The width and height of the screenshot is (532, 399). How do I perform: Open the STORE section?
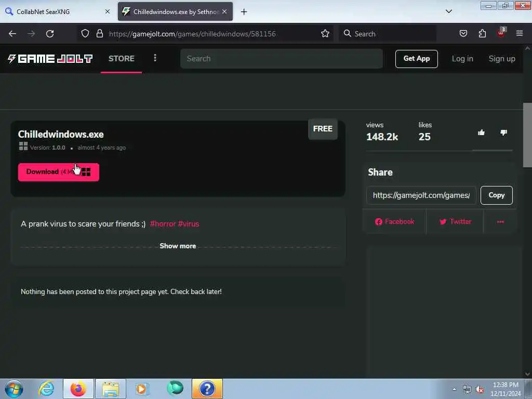122,58
